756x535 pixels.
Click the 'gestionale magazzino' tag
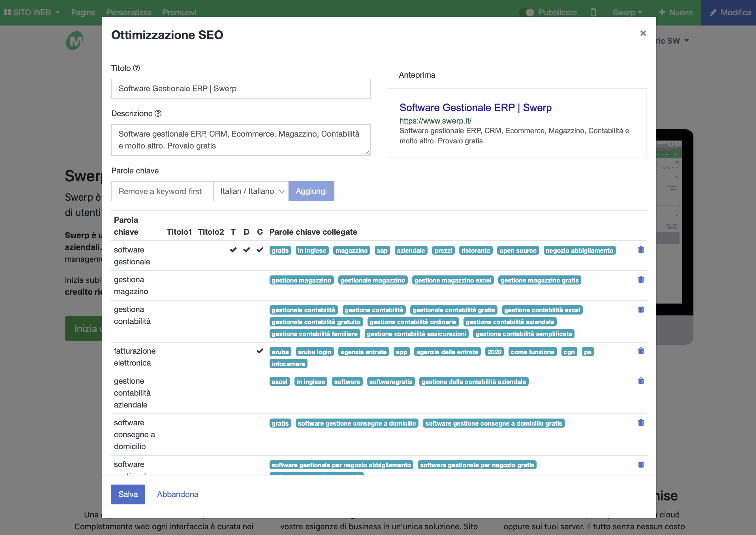tap(373, 280)
